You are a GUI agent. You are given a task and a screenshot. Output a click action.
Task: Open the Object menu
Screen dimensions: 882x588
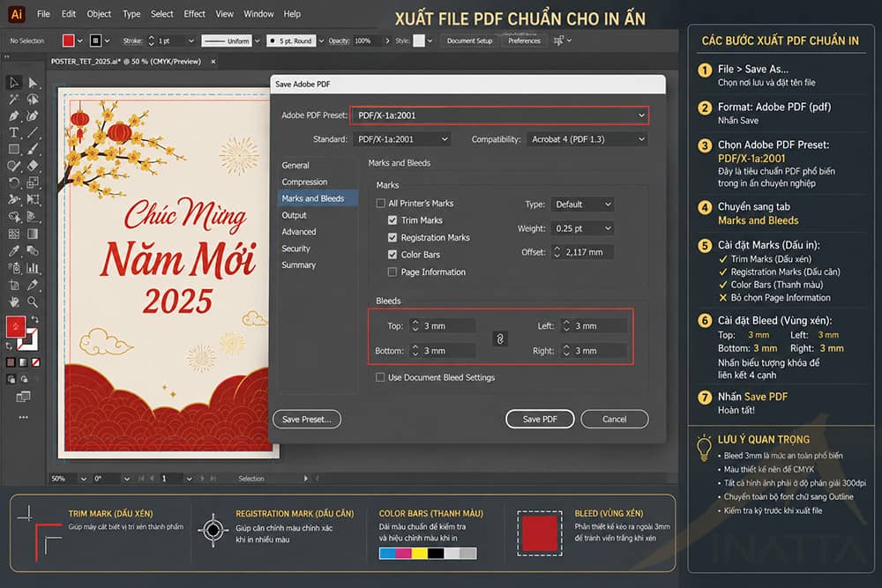[99, 13]
